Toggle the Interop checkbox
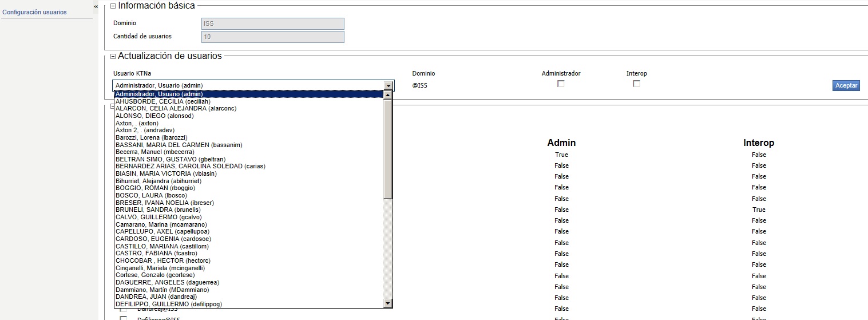This screenshot has height=320, width=868. [x=636, y=84]
